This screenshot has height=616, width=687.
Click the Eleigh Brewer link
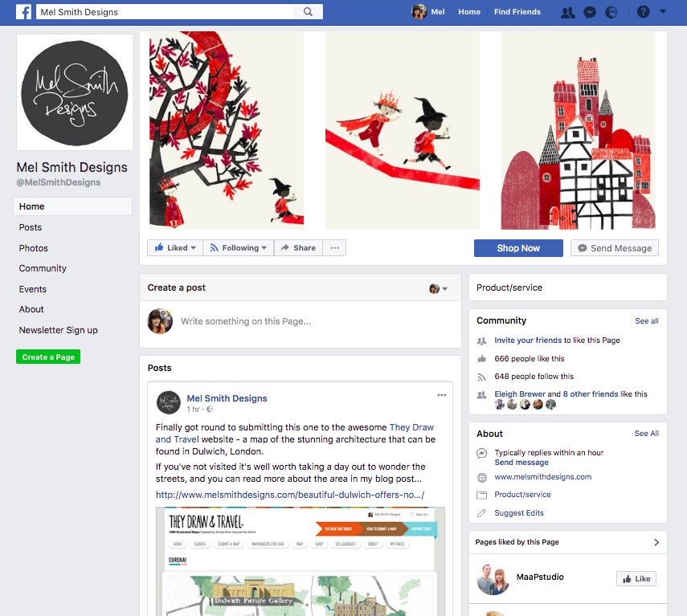tap(520, 394)
